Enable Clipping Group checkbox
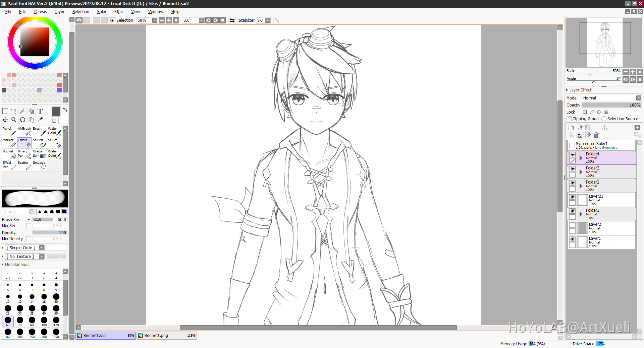Viewport: 644px width, 348px height. point(569,119)
